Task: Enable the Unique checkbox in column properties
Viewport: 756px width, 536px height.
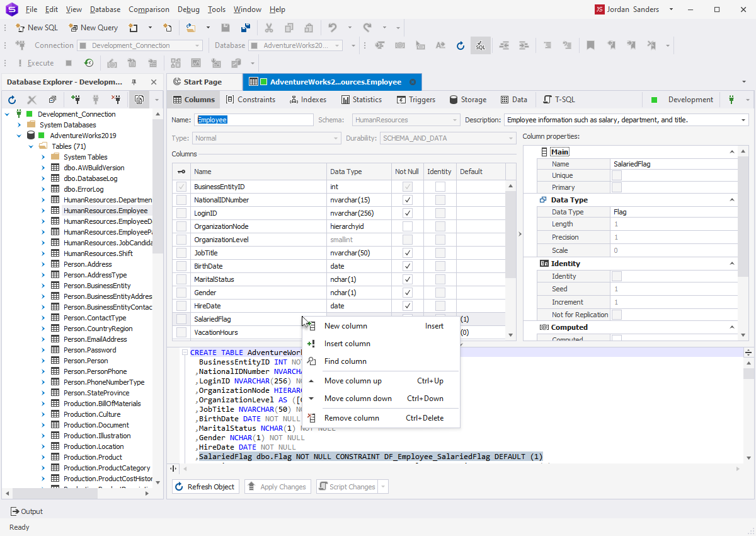Action: tap(616, 175)
